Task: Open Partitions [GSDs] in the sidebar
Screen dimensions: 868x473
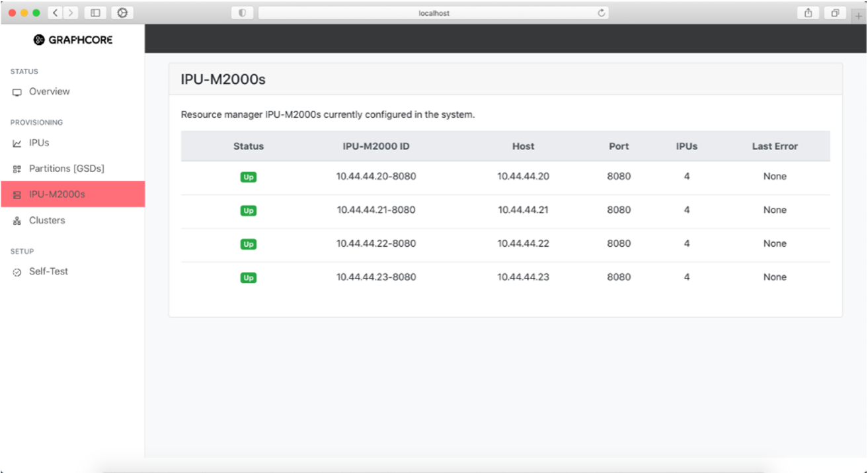Action: point(72,169)
